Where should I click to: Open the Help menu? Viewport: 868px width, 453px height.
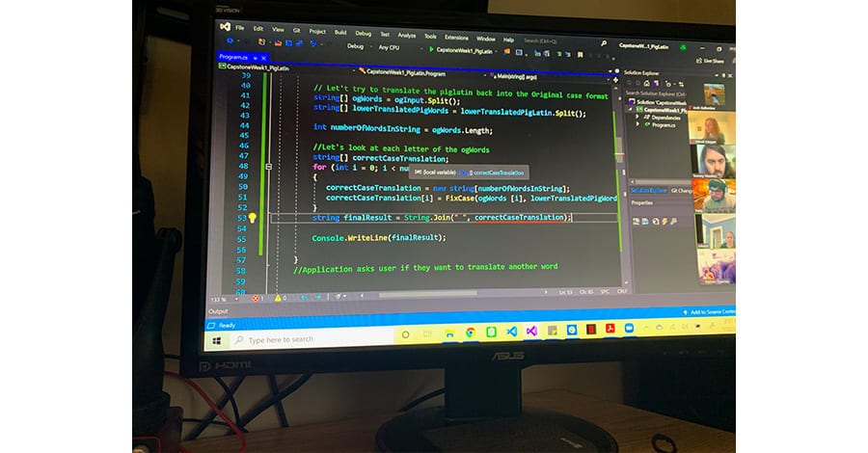click(x=508, y=40)
